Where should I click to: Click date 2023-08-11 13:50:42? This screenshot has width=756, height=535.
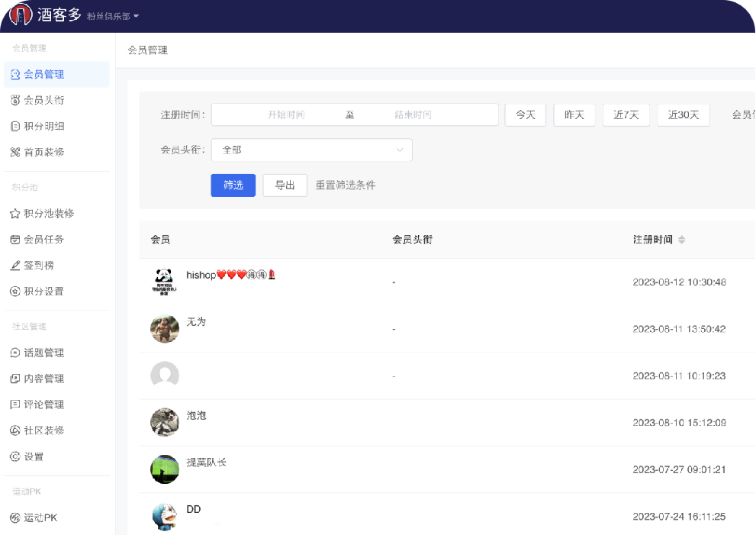tap(680, 329)
